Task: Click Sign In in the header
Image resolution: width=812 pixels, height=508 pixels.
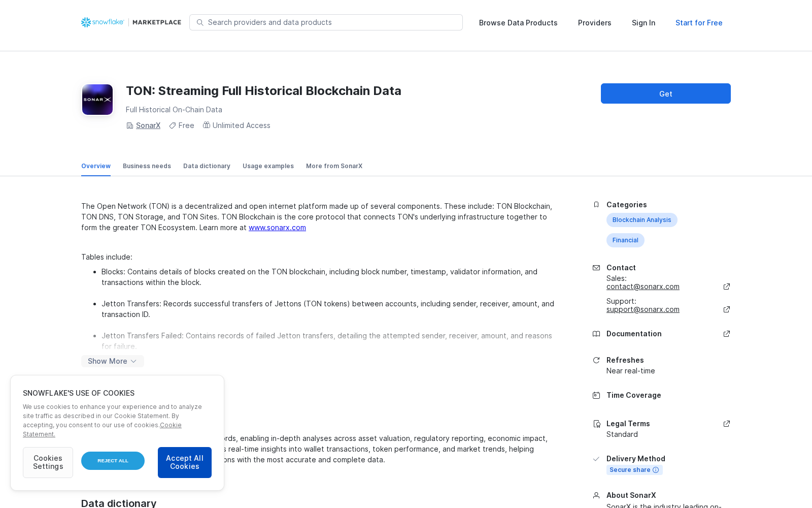Action: [644, 23]
